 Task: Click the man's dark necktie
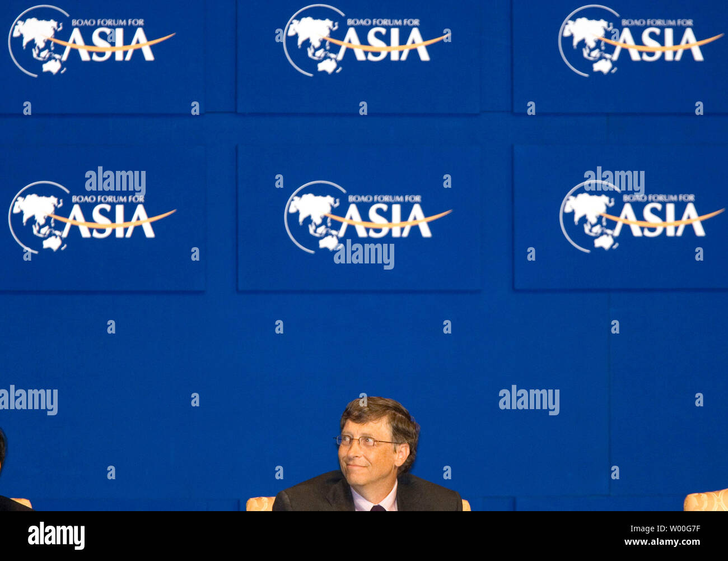coord(378,508)
